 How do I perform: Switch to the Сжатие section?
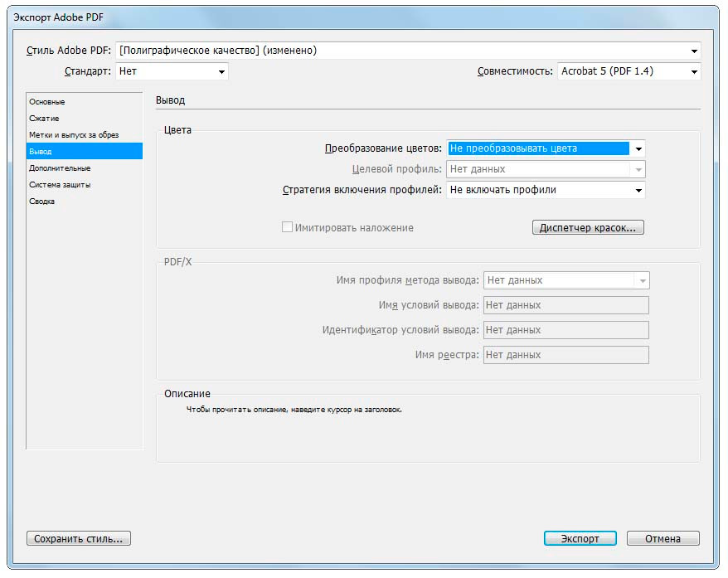pos(84,119)
